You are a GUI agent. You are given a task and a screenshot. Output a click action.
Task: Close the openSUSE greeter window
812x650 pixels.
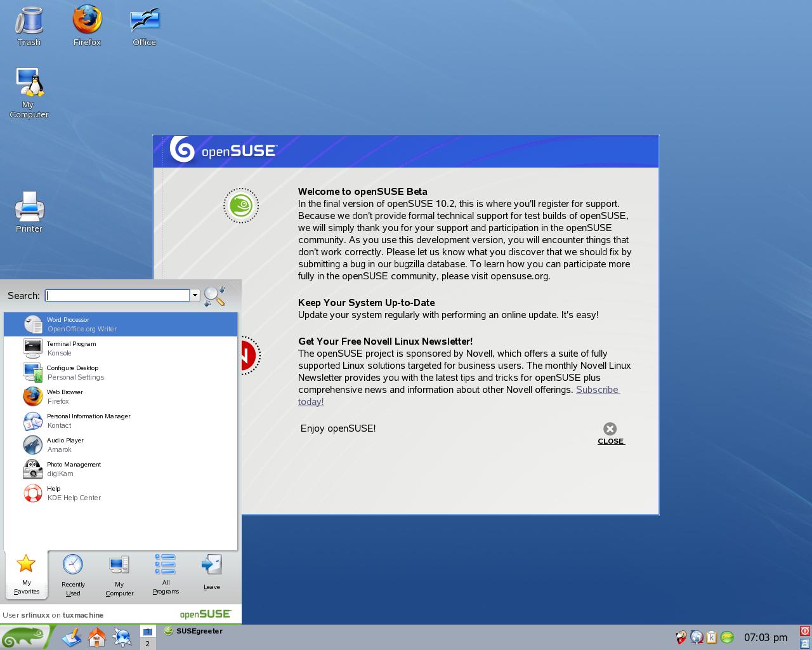[611, 434]
